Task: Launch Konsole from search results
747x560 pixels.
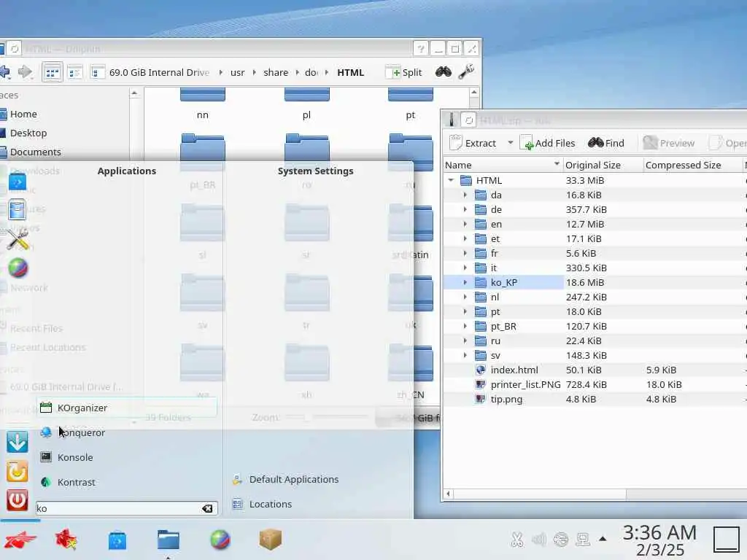Action: coord(127,457)
